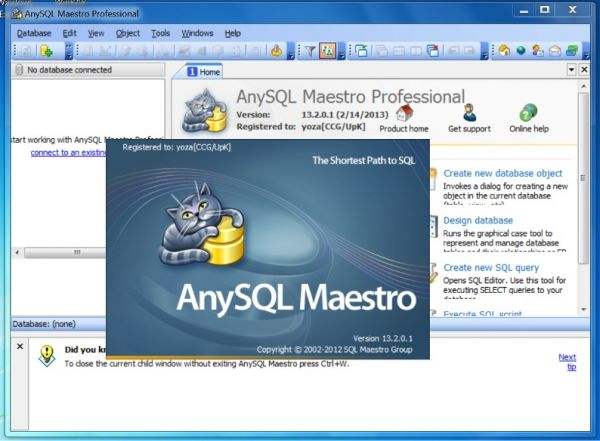Click the Home tab number icon
The width and height of the screenshot is (600, 441).
click(192, 72)
